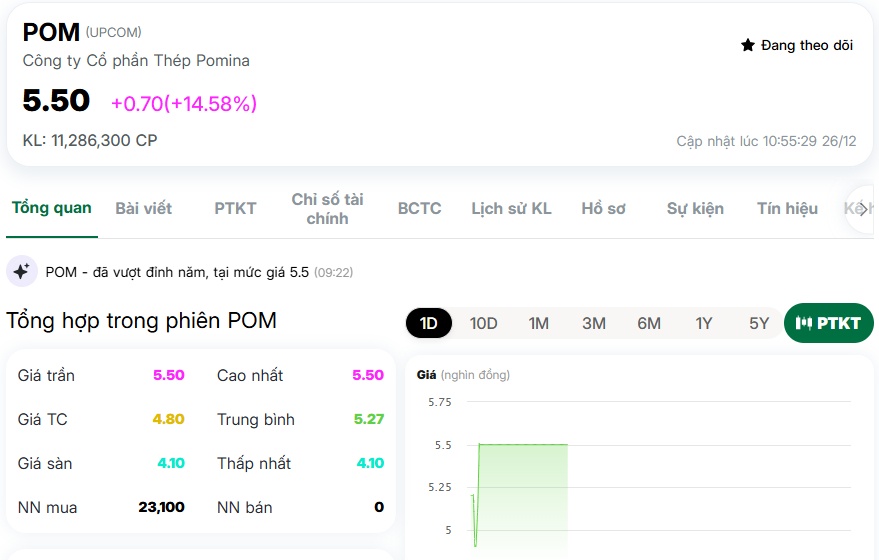This screenshot has width=879, height=560.
Task: Click the Tổng hợp trong phiên POM heading
Action: pos(141,321)
